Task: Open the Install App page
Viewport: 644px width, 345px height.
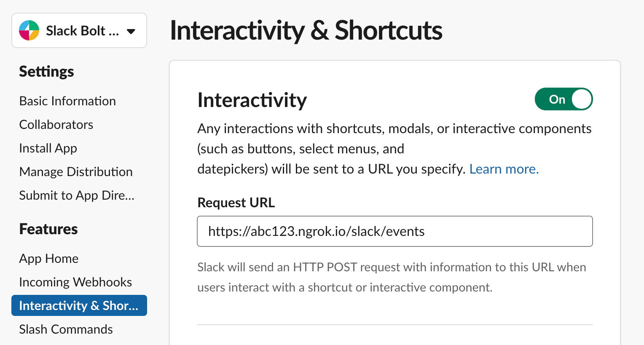Action: coord(48,148)
